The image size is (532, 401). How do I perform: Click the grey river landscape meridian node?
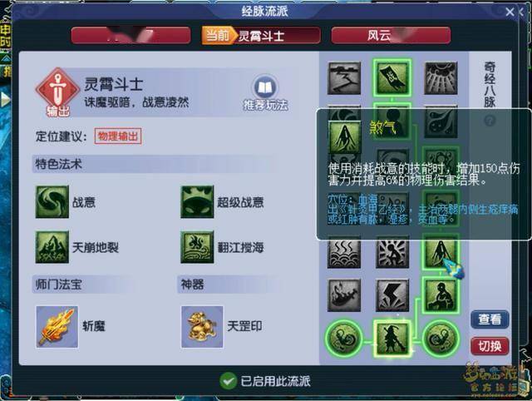pos(344,77)
